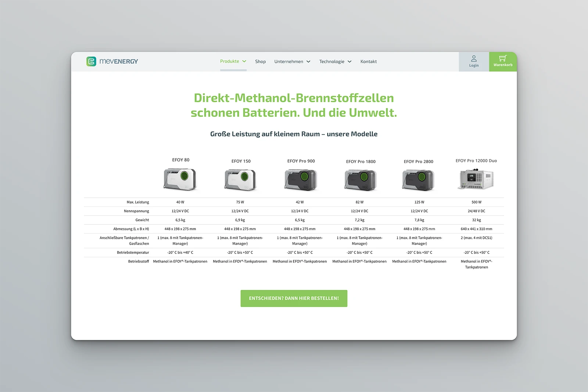Expand the Technologie dropdown chevron
The image size is (588, 392).
[x=349, y=62]
